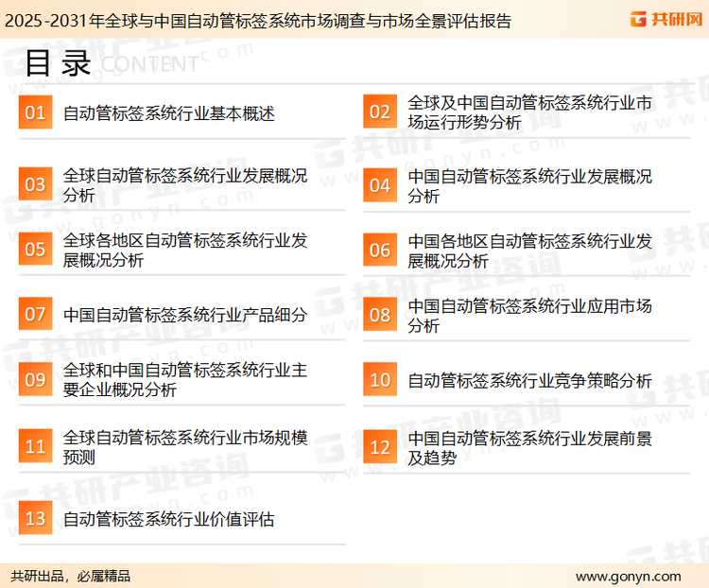Click the CONTENT heading text
The height and width of the screenshot is (588, 709).
point(149,64)
